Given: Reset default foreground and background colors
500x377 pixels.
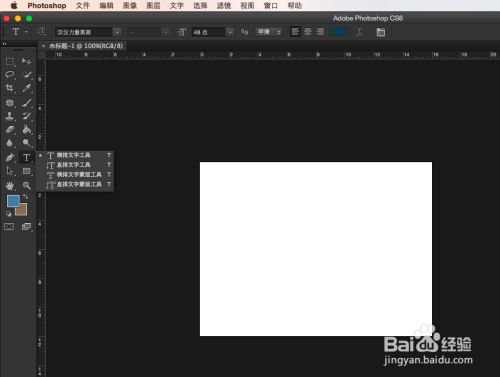Looking at the screenshot, I should point(9,214).
